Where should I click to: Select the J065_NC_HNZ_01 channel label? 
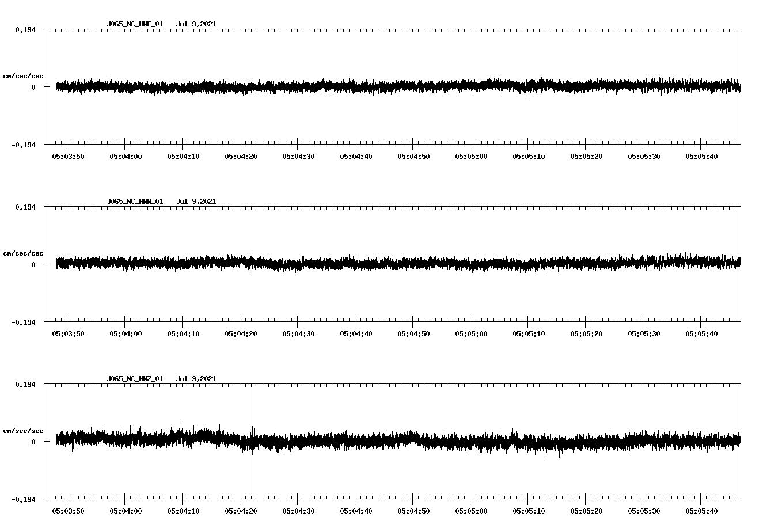(x=134, y=379)
